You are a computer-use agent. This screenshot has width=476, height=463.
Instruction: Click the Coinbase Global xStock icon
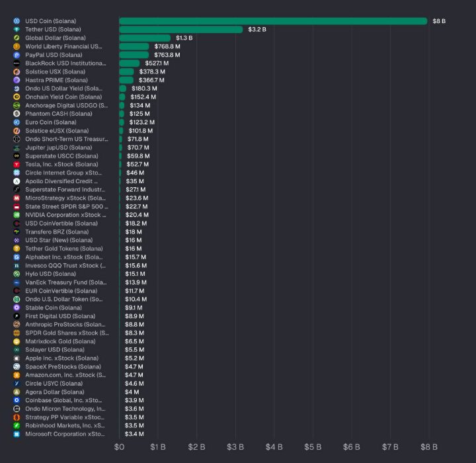coord(17,400)
